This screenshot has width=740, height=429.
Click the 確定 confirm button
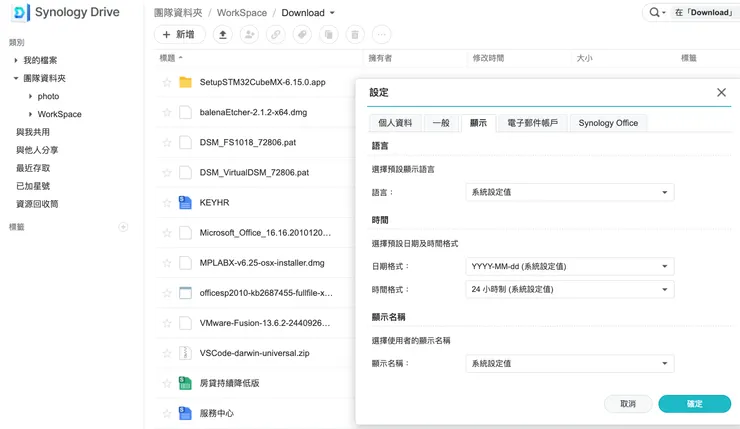[695, 404]
